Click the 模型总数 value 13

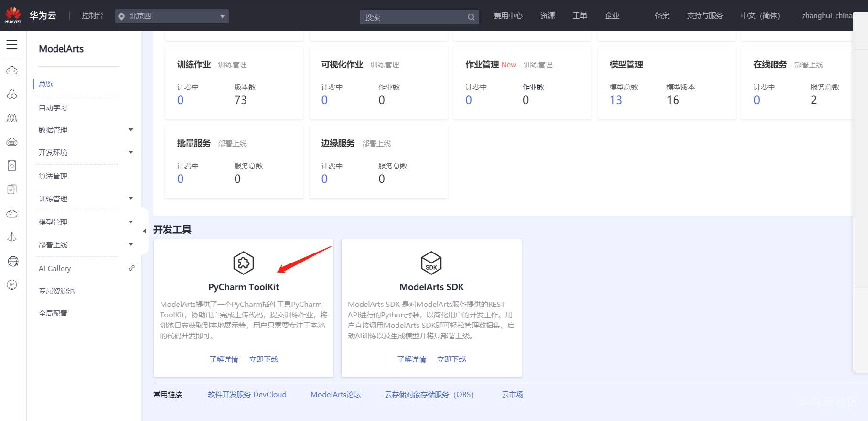616,100
